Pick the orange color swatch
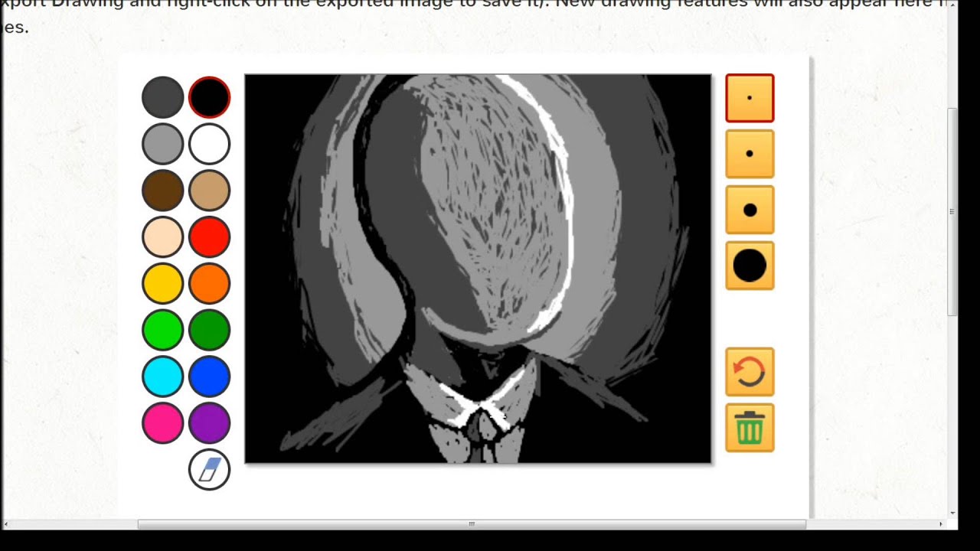The height and width of the screenshot is (551, 980). click(x=209, y=283)
